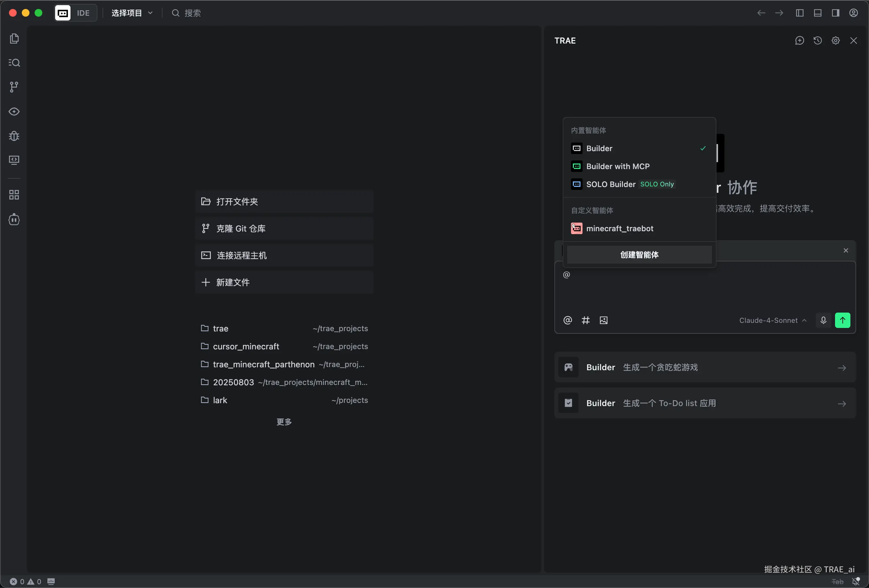The height and width of the screenshot is (588, 869).
Task: Open the Debug bug icon in sidebar
Action: [14, 136]
